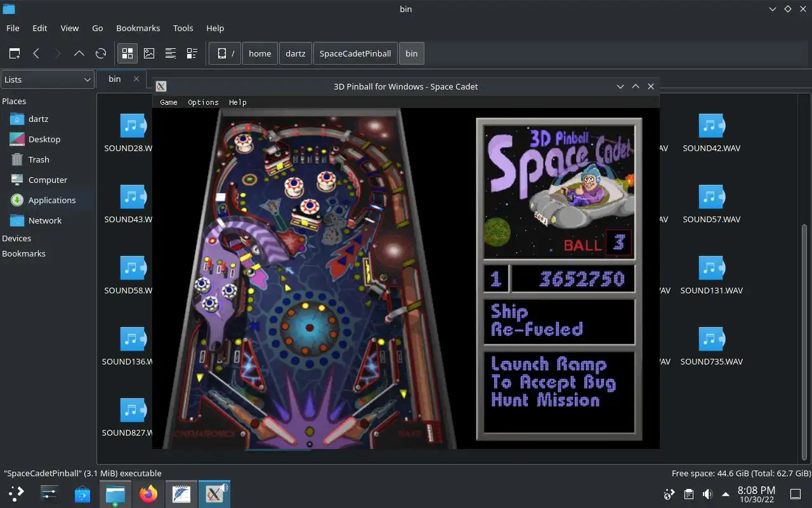Image resolution: width=812 pixels, height=508 pixels.
Task: Switch to icon view mode
Action: [128, 53]
